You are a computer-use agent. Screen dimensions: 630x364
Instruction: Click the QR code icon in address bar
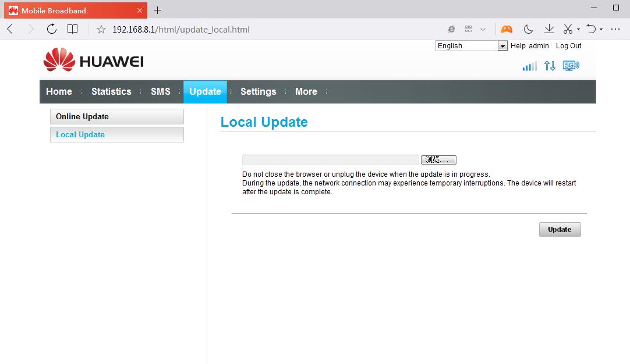468,29
